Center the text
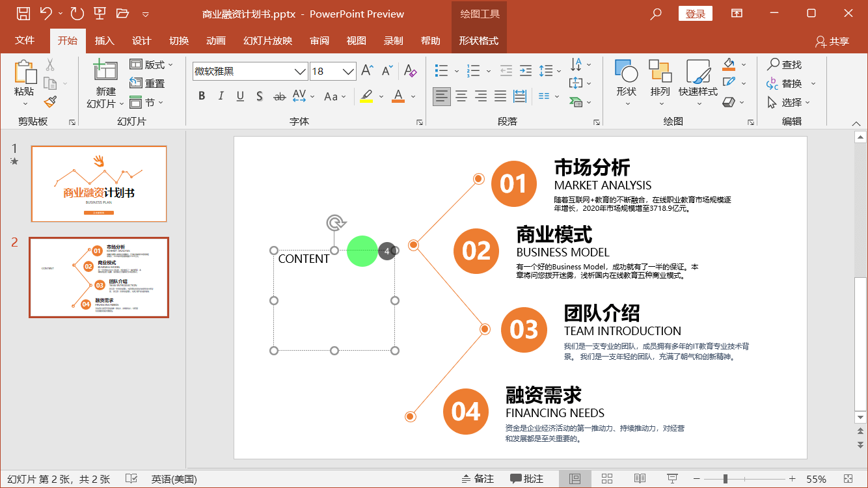This screenshot has width=868, height=488. (x=461, y=97)
